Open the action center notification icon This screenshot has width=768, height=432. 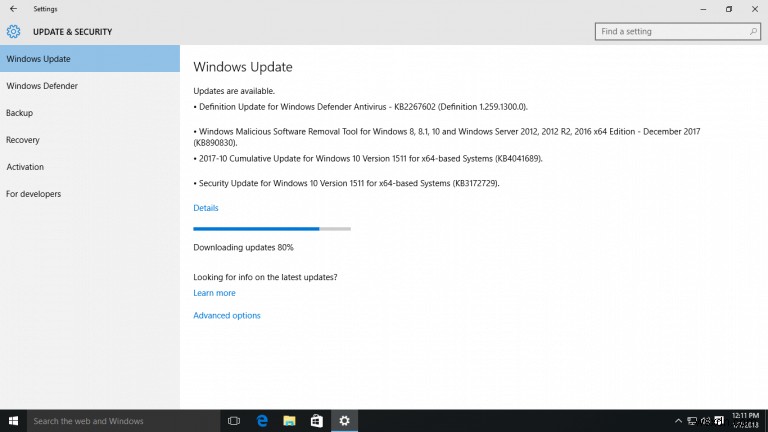(719, 421)
